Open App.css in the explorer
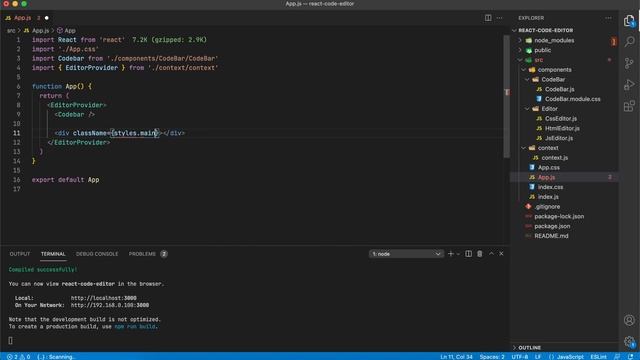This screenshot has width=640, height=360. pos(549,168)
